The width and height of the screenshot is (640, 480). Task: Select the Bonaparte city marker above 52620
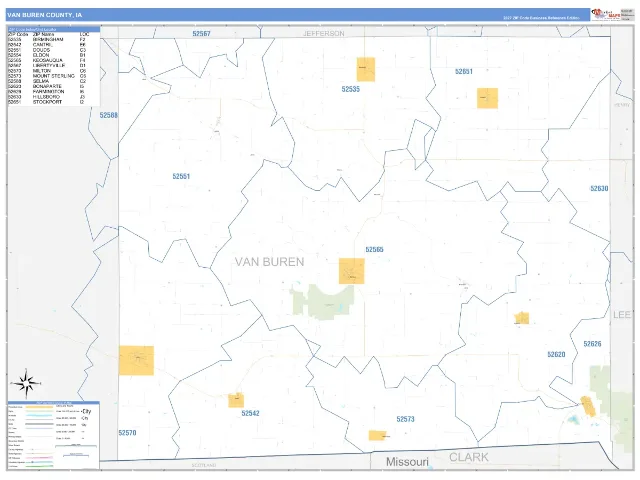(522, 318)
